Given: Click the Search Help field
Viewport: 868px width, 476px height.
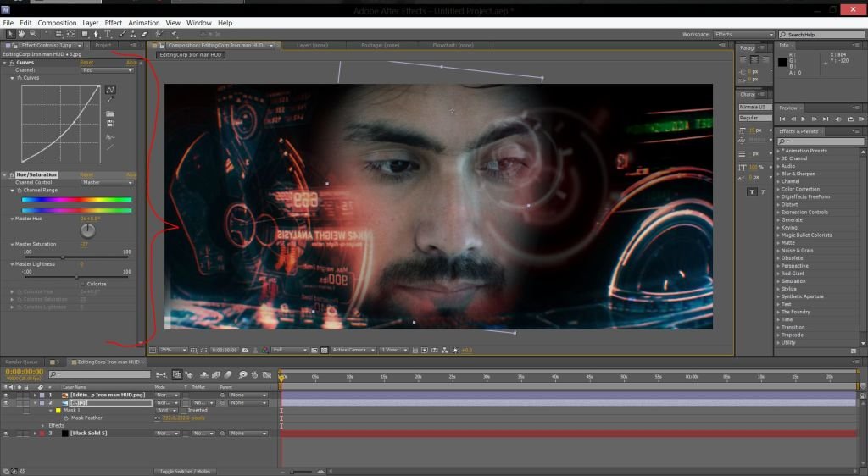Looking at the screenshot, I should pos(821,34).
